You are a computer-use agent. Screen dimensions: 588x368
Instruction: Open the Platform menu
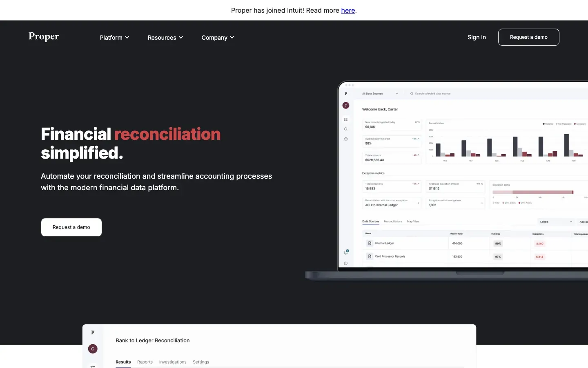coord(114,38)
